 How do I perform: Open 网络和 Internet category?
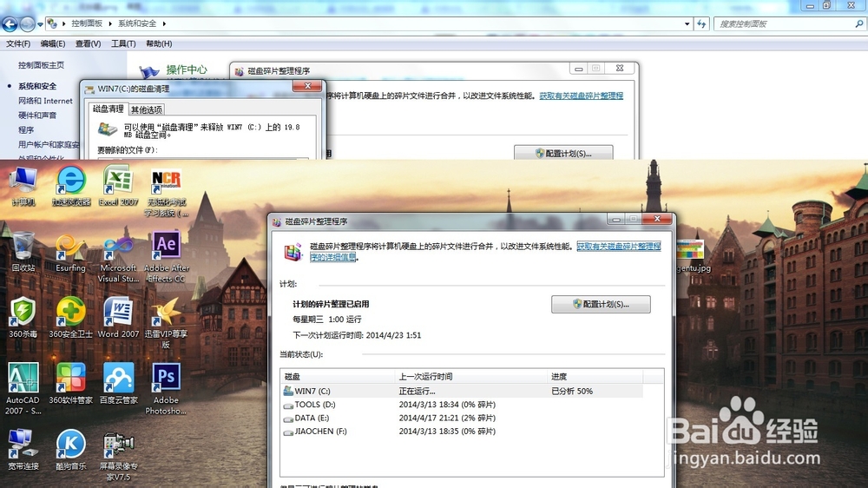(x=45, y=101)
